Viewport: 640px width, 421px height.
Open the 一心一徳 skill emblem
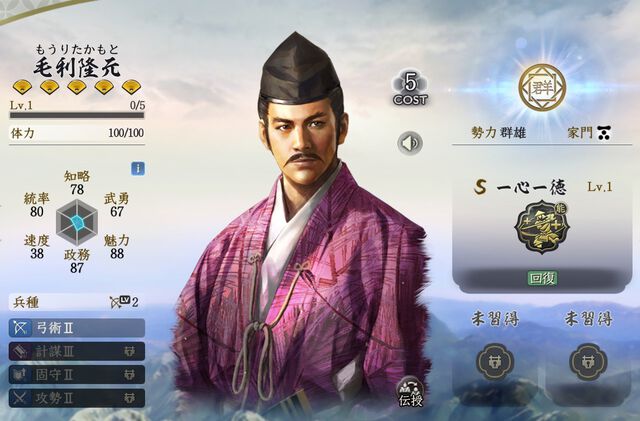pyautogui.click(x=542, y=226)
